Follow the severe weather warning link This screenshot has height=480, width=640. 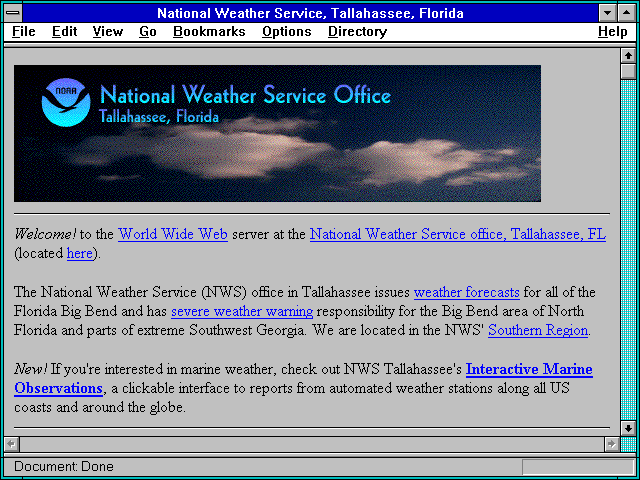pos(242,311)
